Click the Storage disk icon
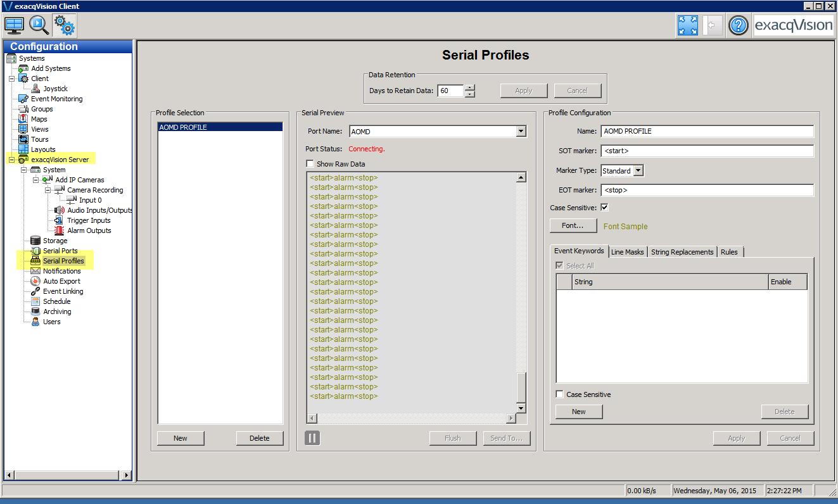 (x=35, y=241)
